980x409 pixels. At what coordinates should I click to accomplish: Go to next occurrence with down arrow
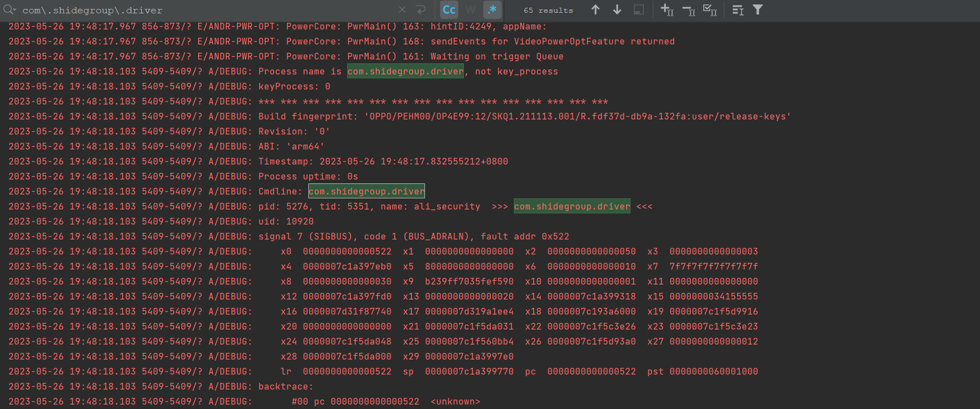tap(617, 10)
